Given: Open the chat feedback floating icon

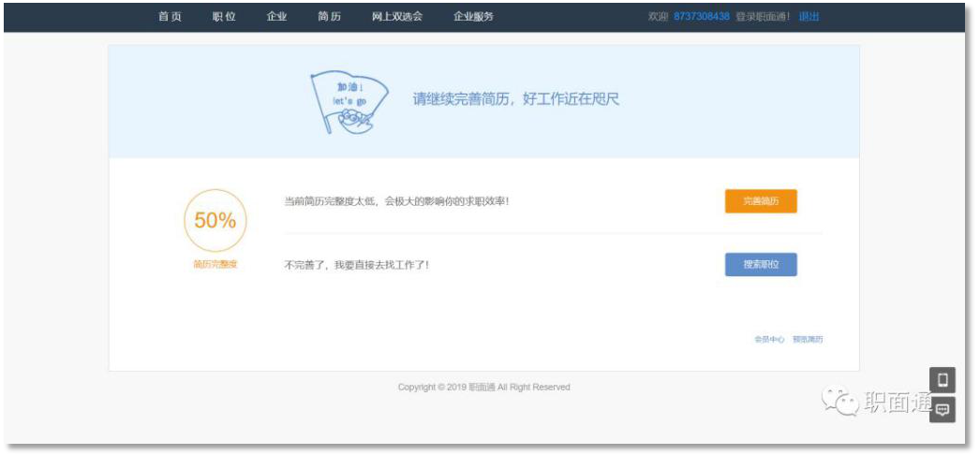Looking at the screenshot, I should point(943,410).
